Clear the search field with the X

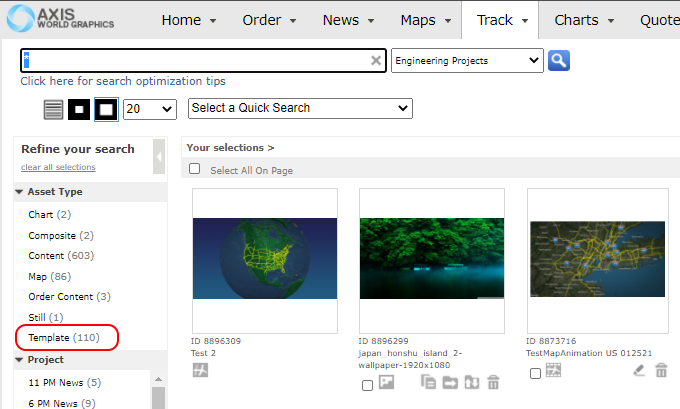tap(376, 61)
